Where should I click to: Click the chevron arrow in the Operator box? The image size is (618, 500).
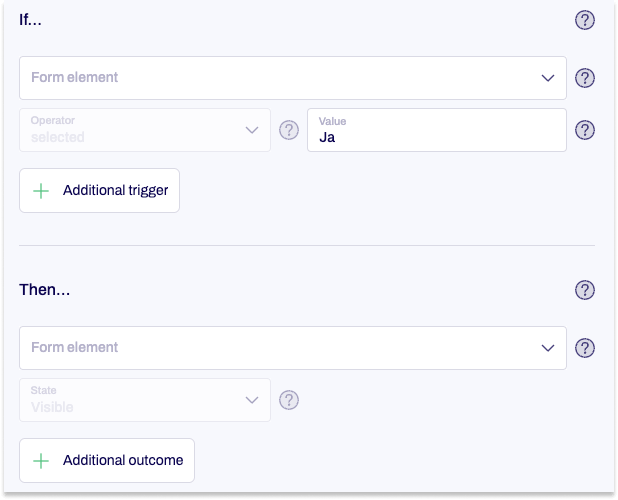[x=252, y=130]
